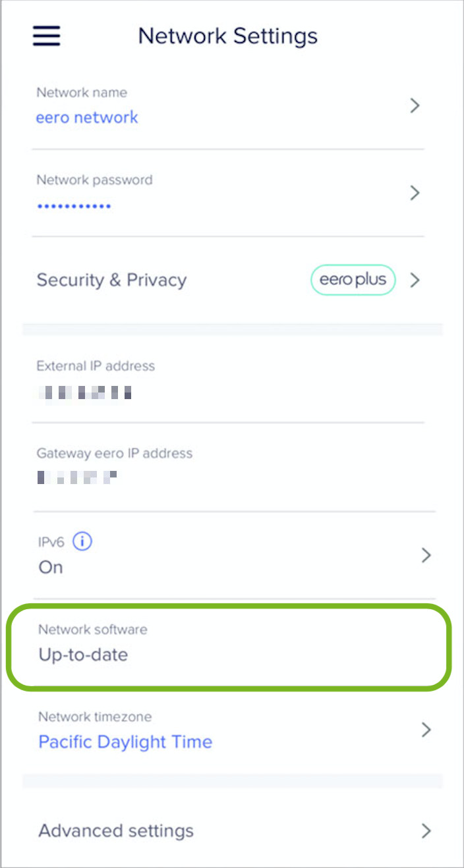Open Advanced settings
Viewport: 464px width, 868px height.
pyautogui.click(x=115, y=831)
